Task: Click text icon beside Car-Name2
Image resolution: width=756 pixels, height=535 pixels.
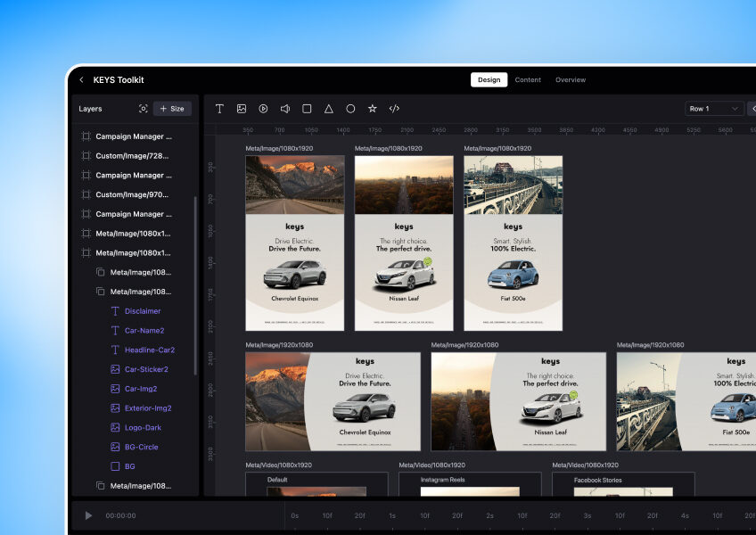Action: coord(115,331)
